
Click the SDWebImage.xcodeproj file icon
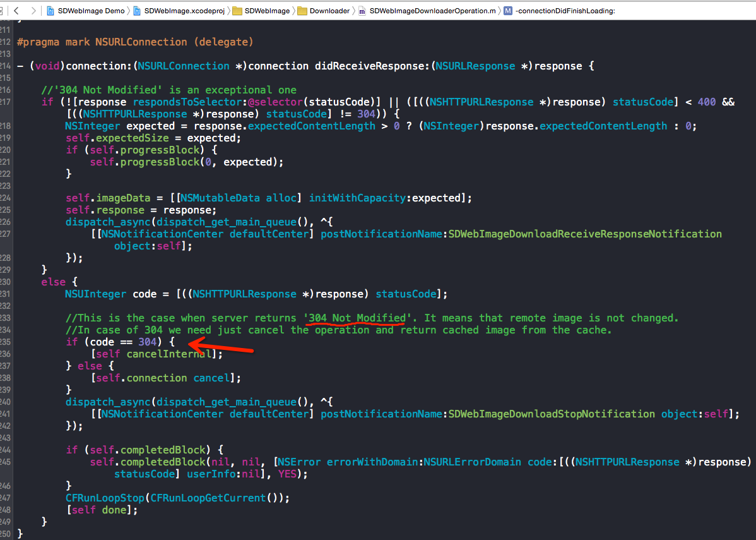point(137,11)
